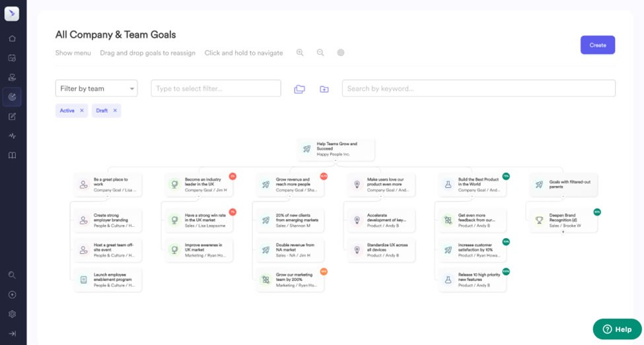Open the Release 10 high priority new features goal
This screenshot has height=345, width=644.
pyautogui.click(x=472, y=280)
